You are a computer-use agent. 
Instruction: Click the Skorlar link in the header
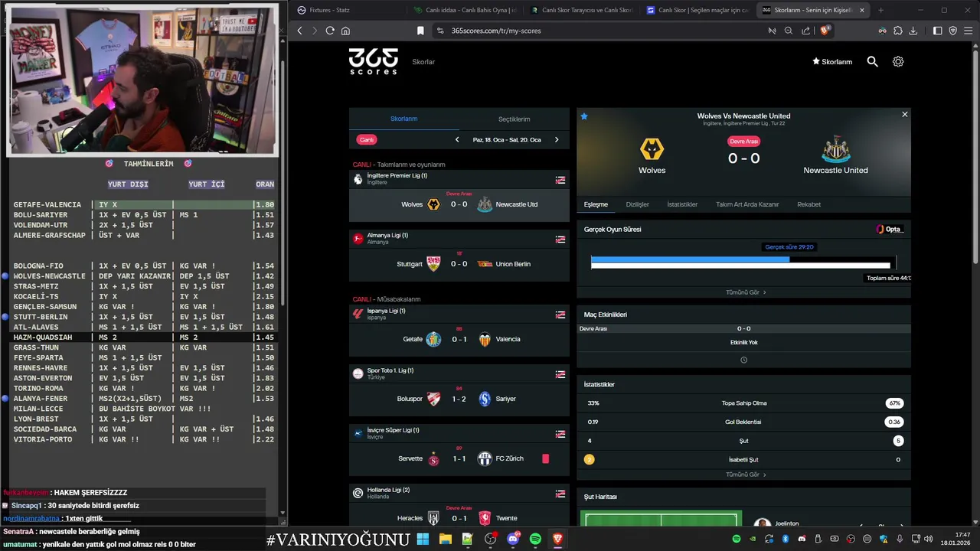pyautogui.click(x=423, y=62)
